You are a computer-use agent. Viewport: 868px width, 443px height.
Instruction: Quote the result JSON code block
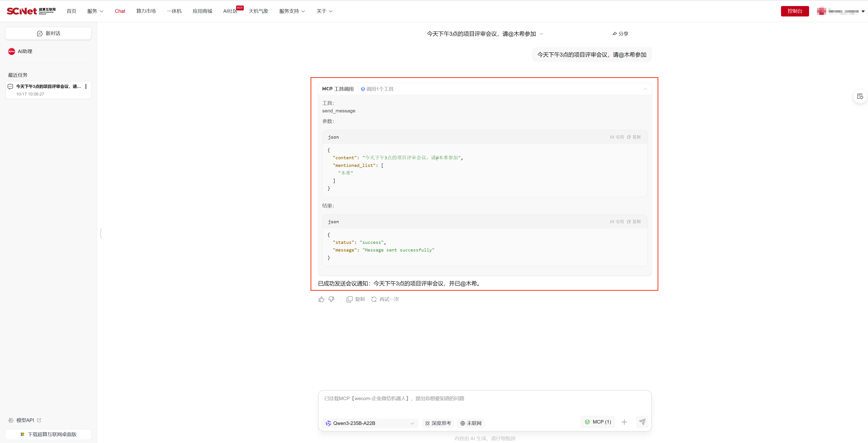click(x=617, y=222)
